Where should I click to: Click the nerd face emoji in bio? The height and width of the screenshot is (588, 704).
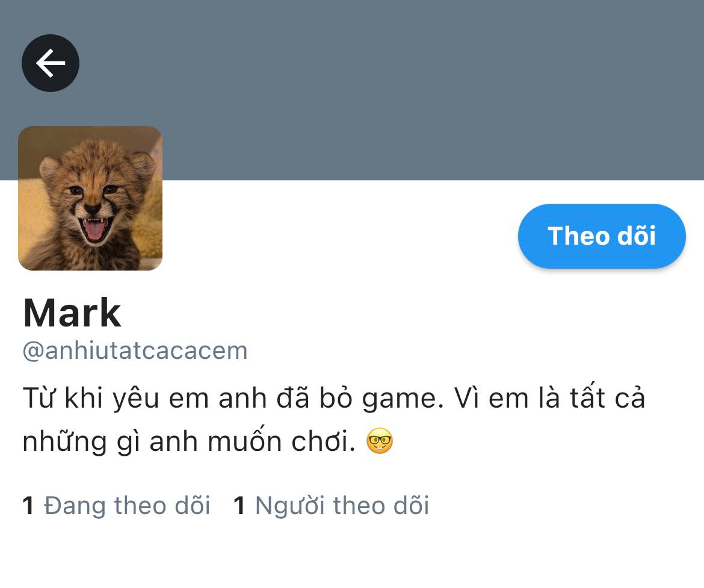(380, 441)
